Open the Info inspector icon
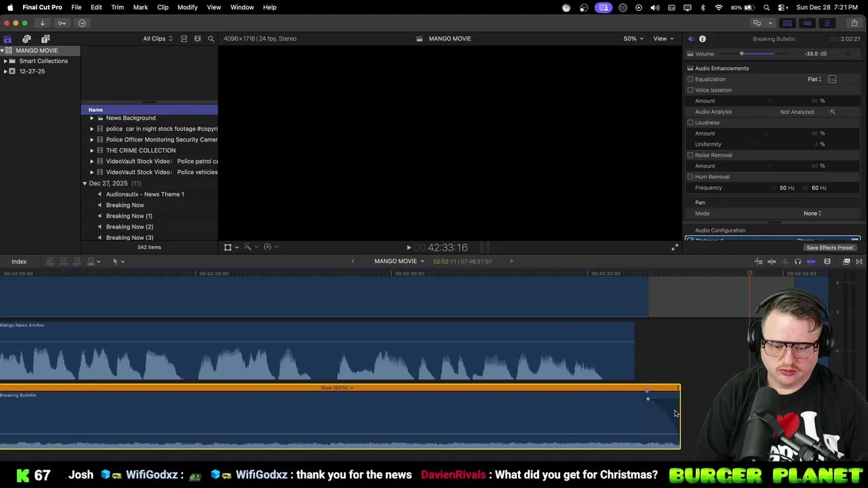 coord(703,39)
